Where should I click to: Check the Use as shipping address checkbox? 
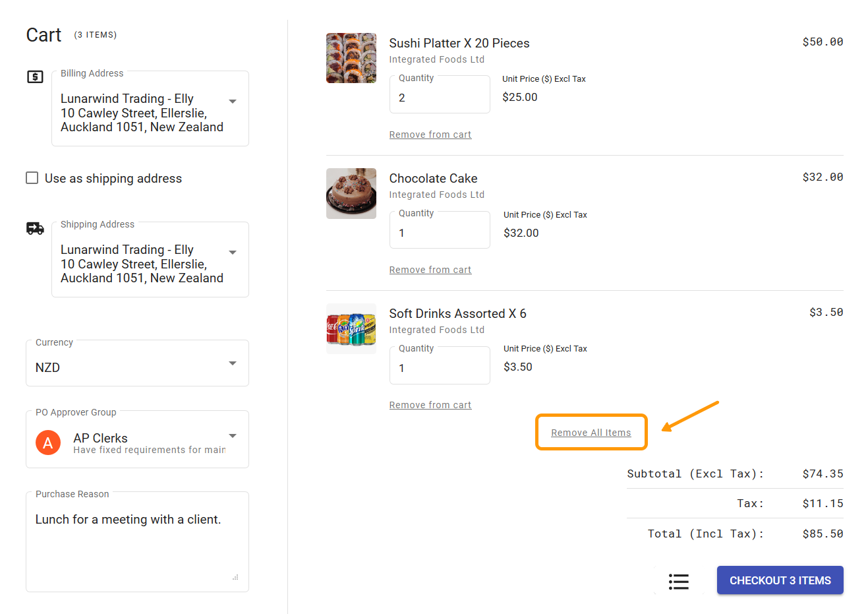tap(32, 177)
